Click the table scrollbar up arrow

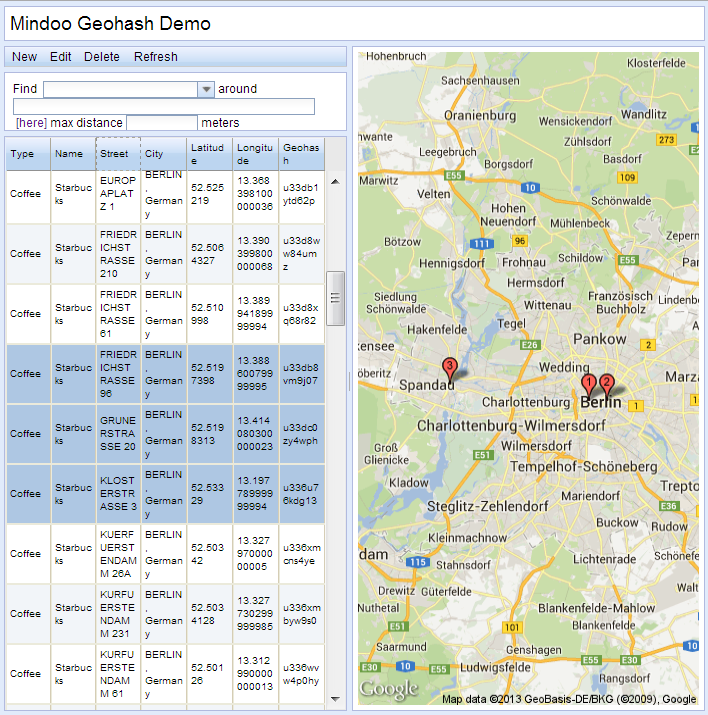(x=336, y=182)
